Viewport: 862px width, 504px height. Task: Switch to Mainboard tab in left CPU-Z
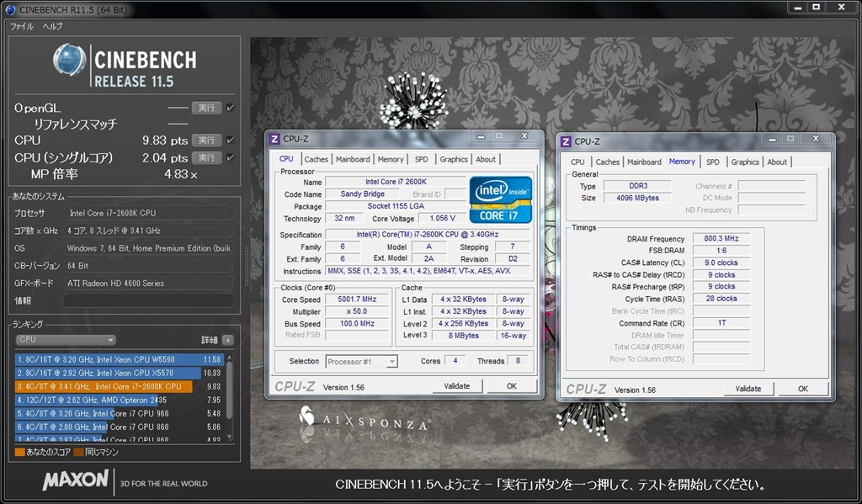pyautogui.click(x=353, y=159)
